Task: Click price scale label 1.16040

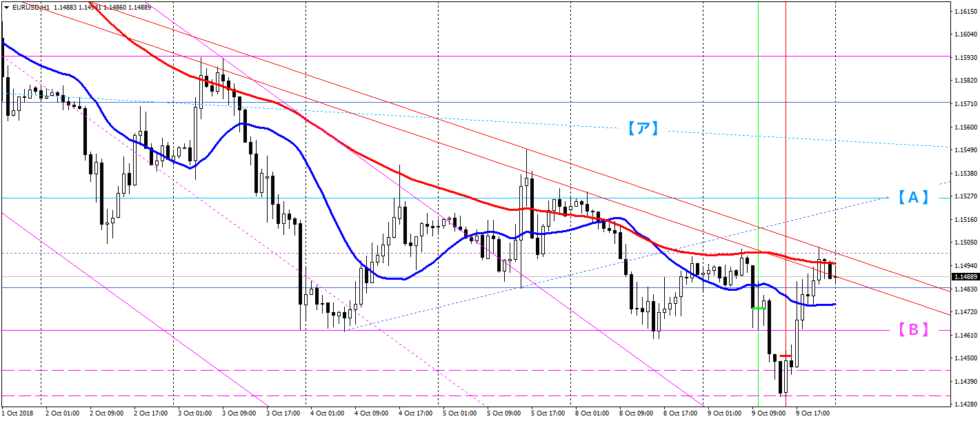Action: click(965, 35)
